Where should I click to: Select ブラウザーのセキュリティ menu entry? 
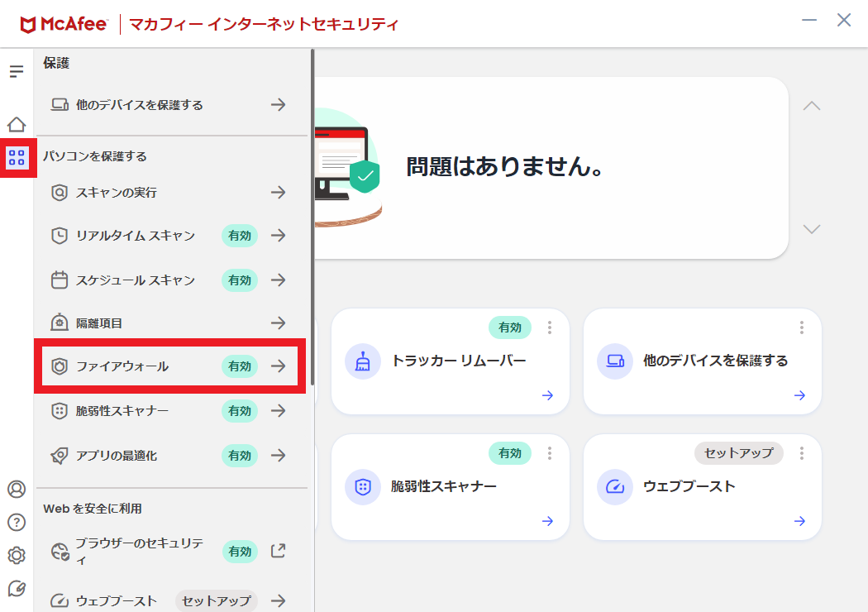click(x=170, y=552)
